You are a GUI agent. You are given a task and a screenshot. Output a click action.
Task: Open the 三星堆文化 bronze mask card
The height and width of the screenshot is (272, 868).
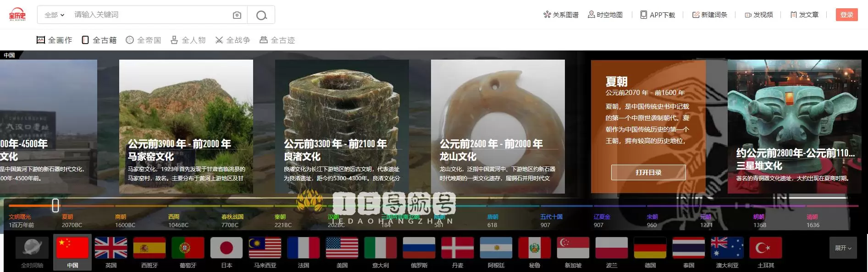[795, 126]
